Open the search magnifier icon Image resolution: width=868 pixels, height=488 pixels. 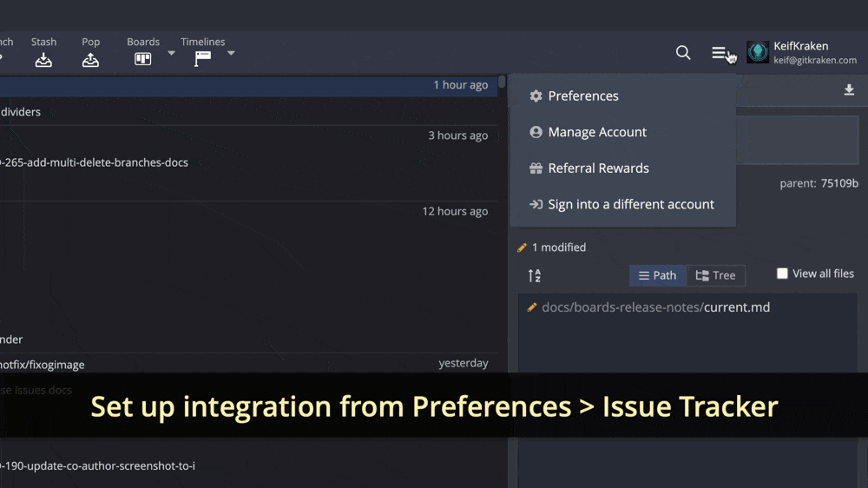[x=683, y=53]
